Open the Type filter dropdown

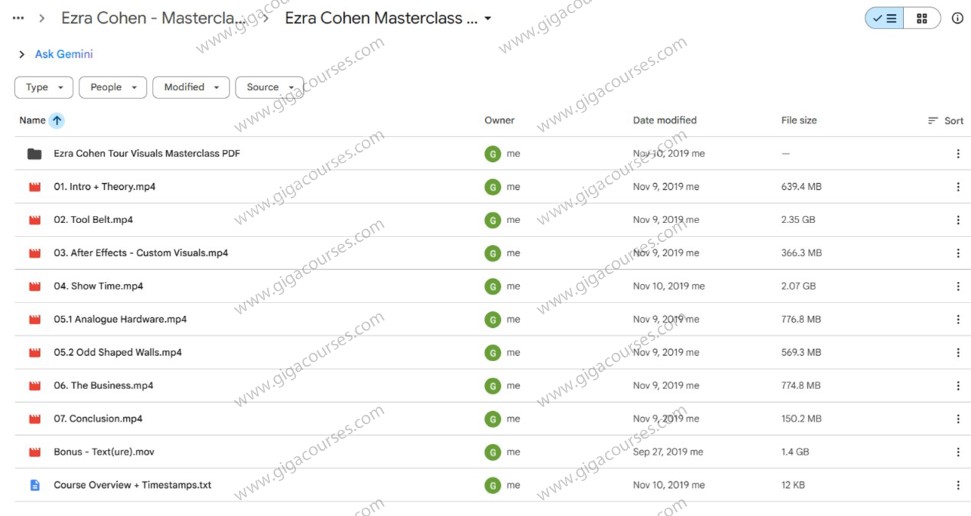(x=44, y=87)
